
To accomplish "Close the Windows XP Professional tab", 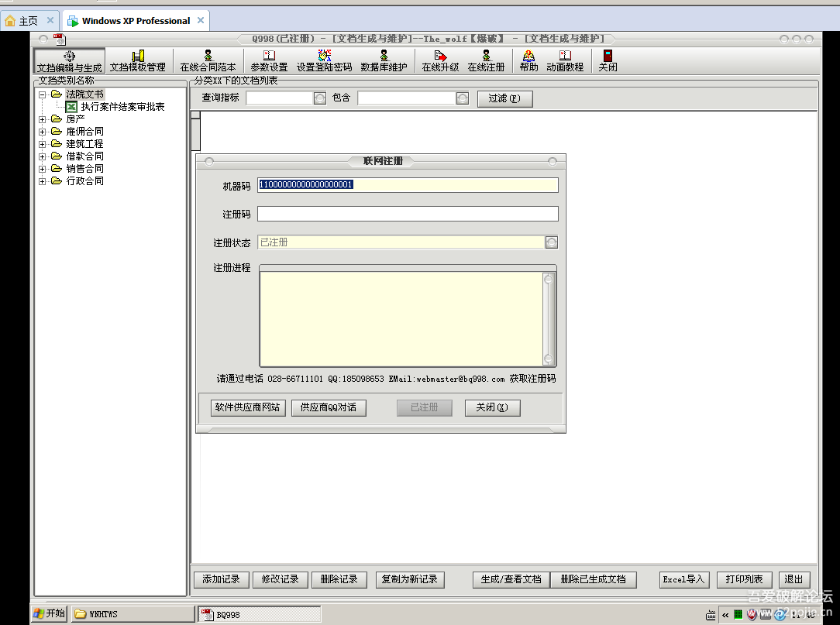I will tap(201, 20).
